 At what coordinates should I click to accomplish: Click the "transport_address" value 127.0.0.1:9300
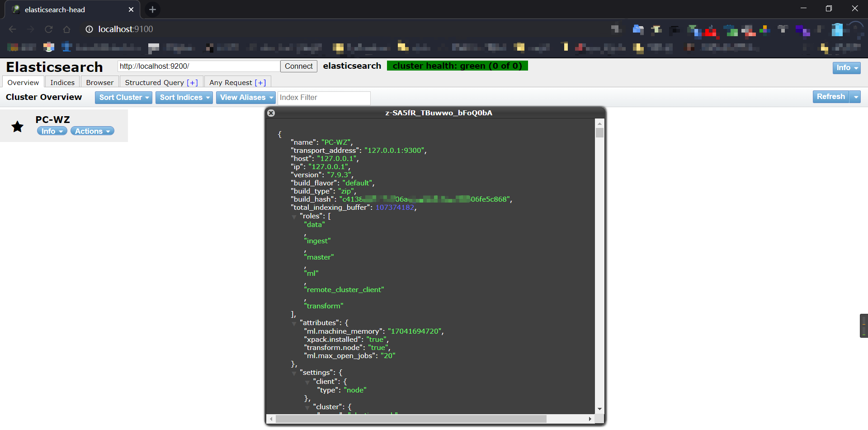pos(395,151)
